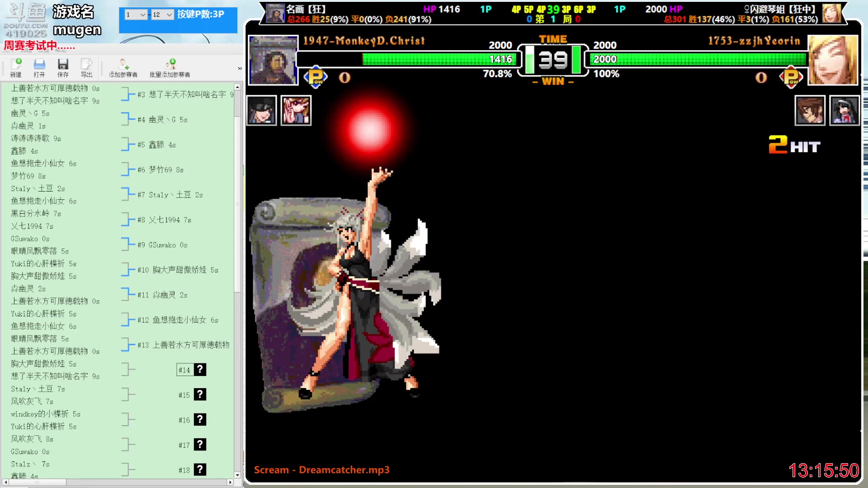This screenshot has height=488, width=868.
Task: Click player name 1753-zzjhYeorin
Action: (x=754, y=41)
